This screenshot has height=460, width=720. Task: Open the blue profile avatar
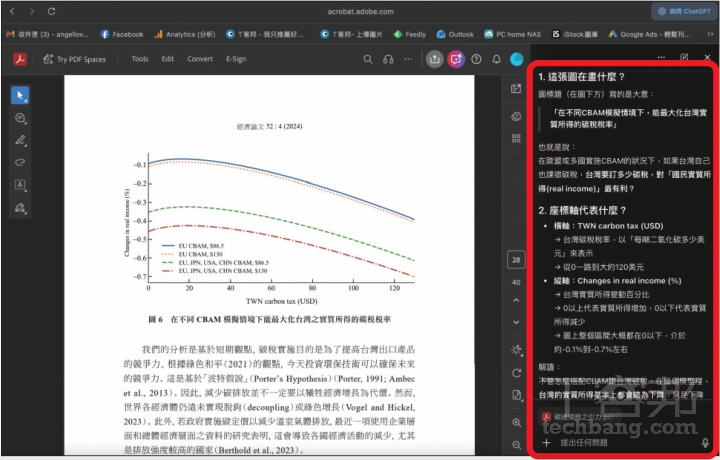coord(517,59)
